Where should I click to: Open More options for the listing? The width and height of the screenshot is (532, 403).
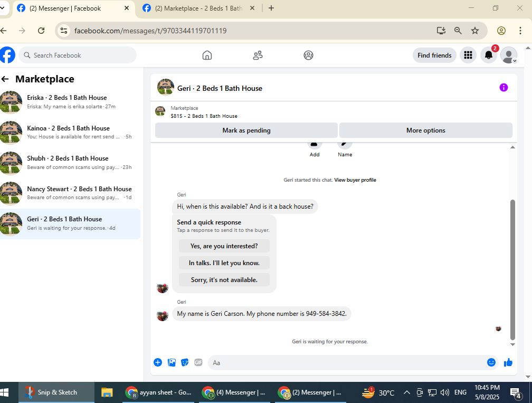point(426,130)
